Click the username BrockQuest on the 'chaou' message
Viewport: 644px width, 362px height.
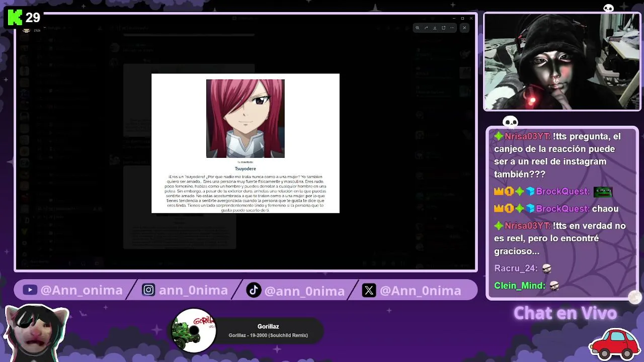click(x=562, y=209)
